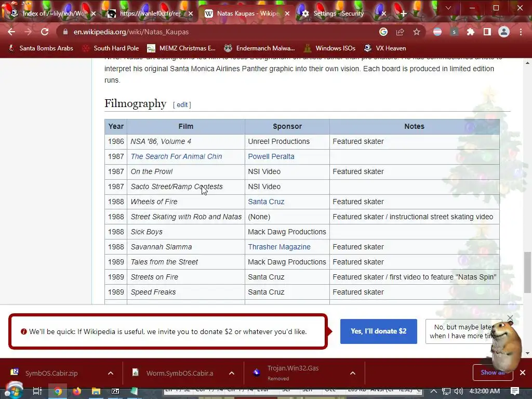Open the Google icon in address bar

[383, 32]
